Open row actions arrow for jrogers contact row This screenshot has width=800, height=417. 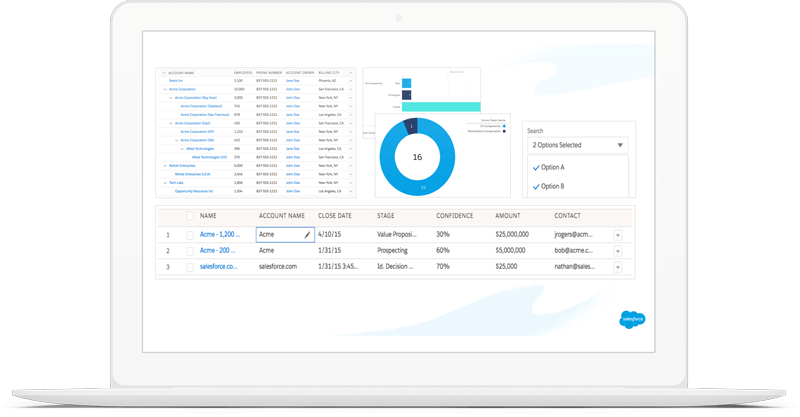pyautogui.click(x=617, y=235)
